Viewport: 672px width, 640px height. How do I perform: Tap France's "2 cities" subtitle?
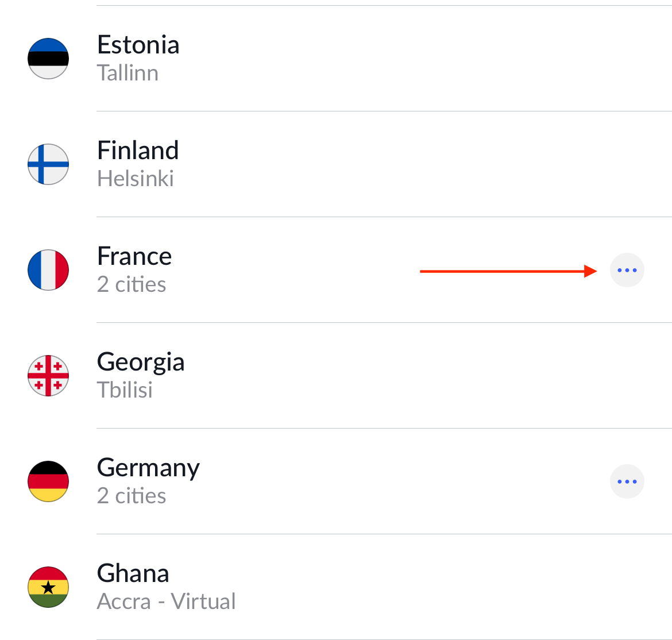point(132,284)
